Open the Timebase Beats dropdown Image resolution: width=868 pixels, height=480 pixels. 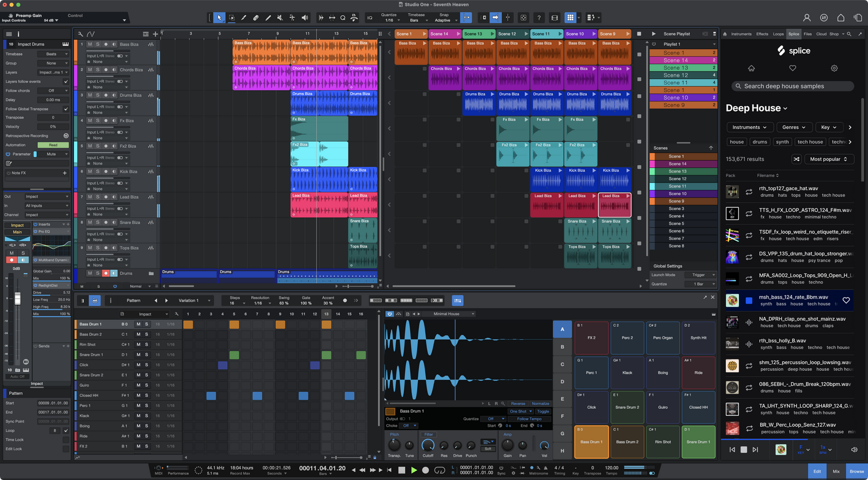(53, 54)
